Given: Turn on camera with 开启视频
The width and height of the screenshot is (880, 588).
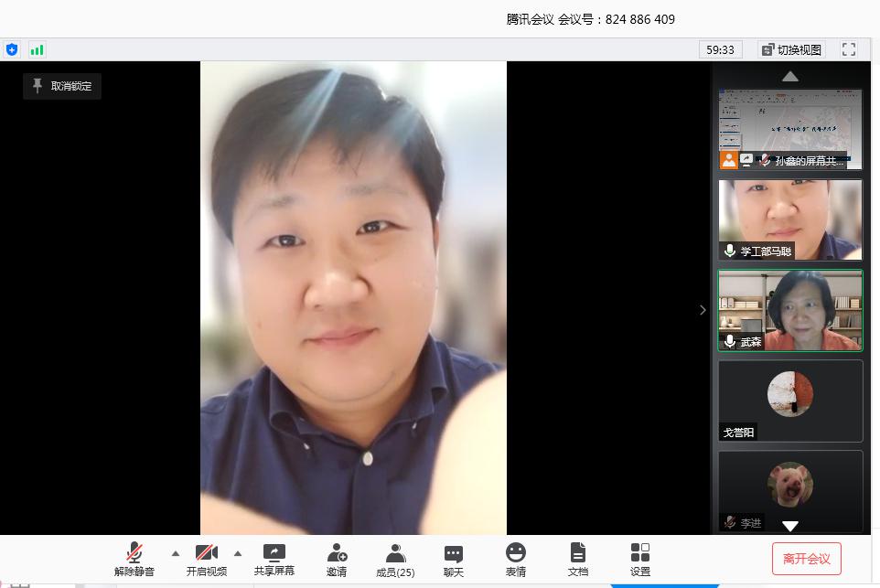Looking at the screenshot, I should pyautogui.click(x=207, y=559).
